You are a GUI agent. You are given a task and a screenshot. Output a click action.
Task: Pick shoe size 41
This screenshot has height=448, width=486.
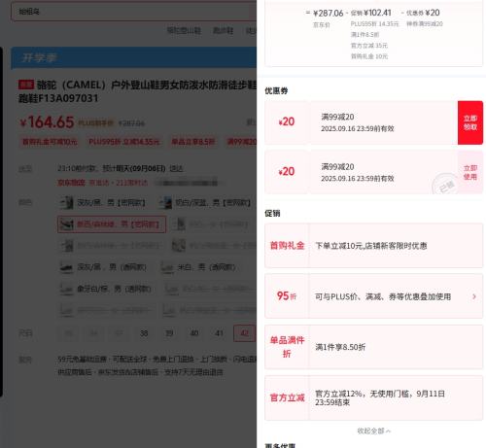tap(220, 333)
